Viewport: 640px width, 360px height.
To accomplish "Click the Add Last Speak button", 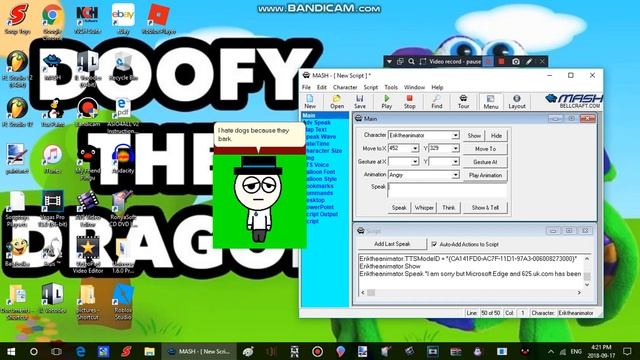I will click(392, 244).
